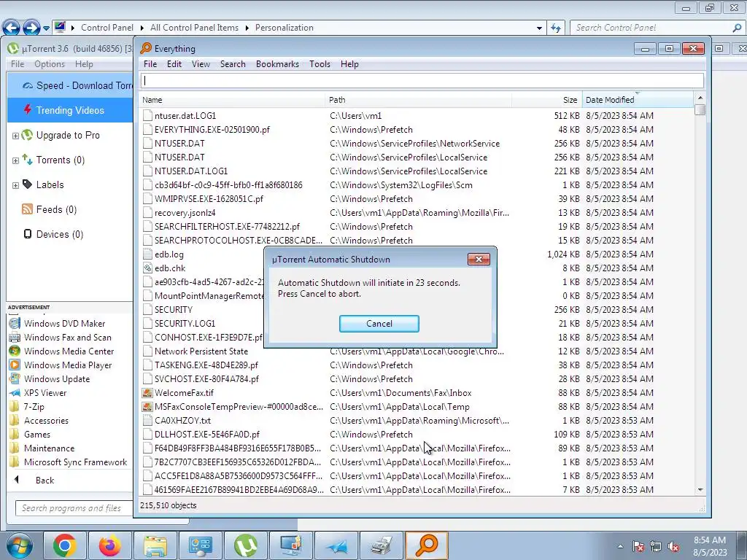
Task: Select the MSFaxConsoleTempPreview file icon
Action: [x=147, y=407]
